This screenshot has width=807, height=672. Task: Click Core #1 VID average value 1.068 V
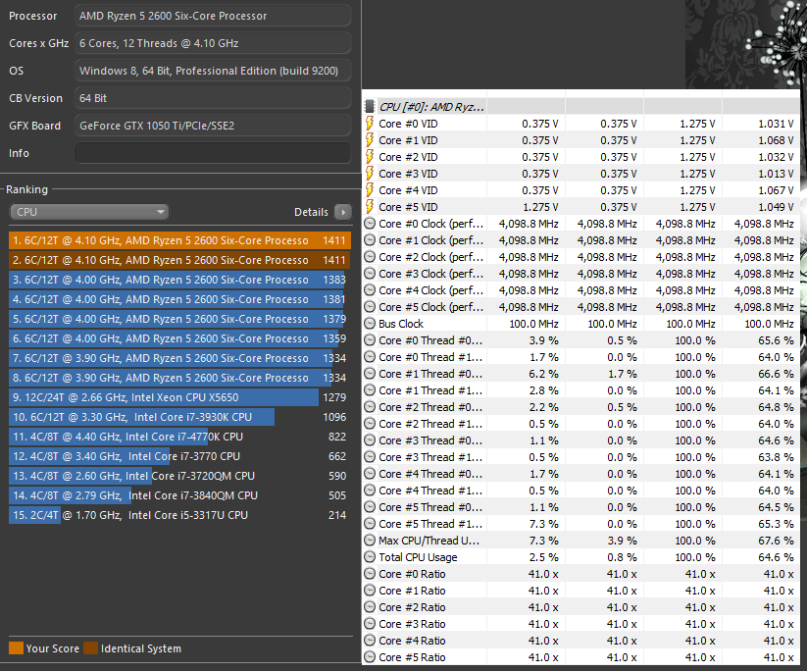click(776, 140)
